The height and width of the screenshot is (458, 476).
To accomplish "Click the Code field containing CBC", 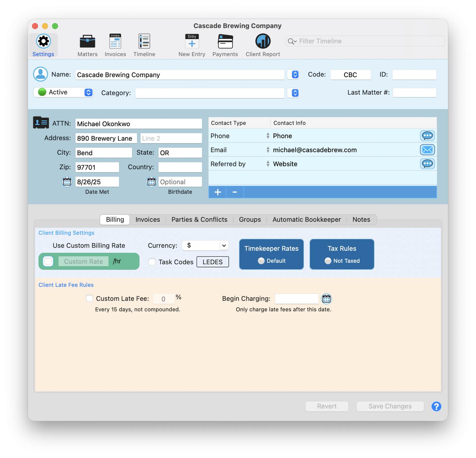I will pos(350,75).
